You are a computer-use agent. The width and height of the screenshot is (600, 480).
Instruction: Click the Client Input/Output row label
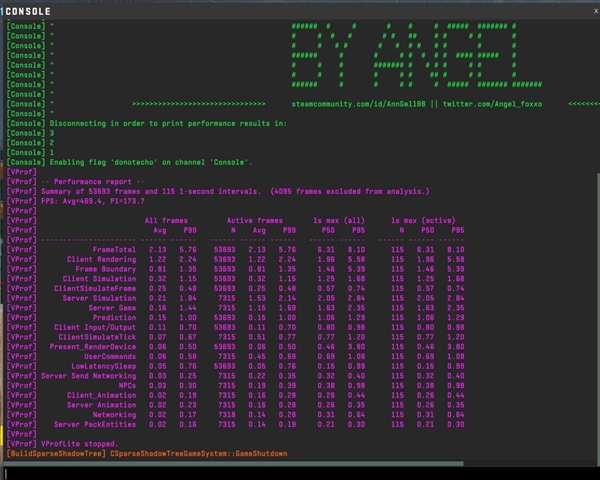point(95,328)
